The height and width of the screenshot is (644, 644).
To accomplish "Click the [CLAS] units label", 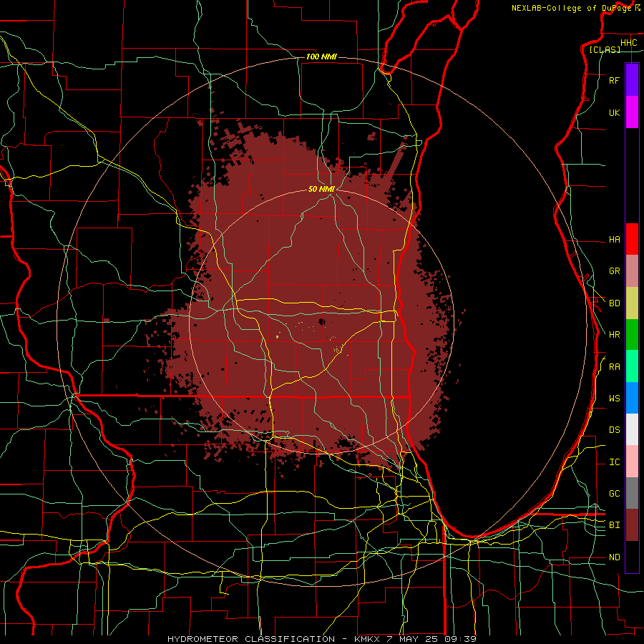I will [x=605, y=49].
